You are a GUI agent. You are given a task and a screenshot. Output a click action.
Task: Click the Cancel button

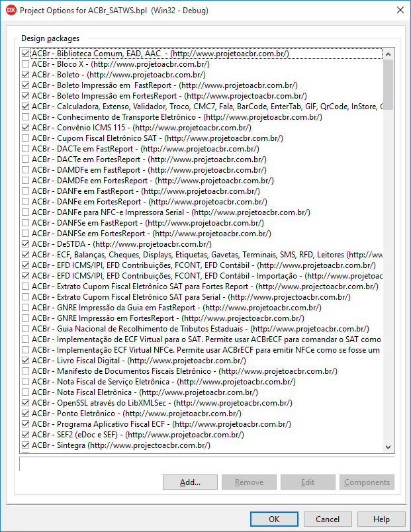click(x=328, y=519)
